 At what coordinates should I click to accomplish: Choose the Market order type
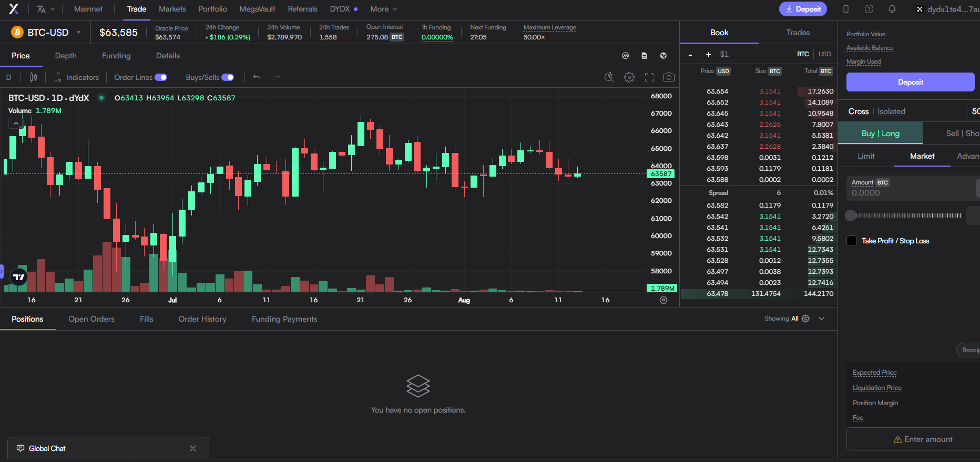pyautogui.click(x=923, y=156)
